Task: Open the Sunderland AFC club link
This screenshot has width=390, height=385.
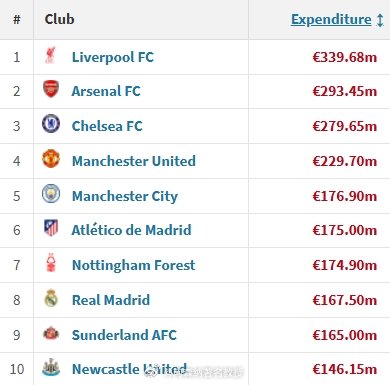Action: click(x=124, y=335)
